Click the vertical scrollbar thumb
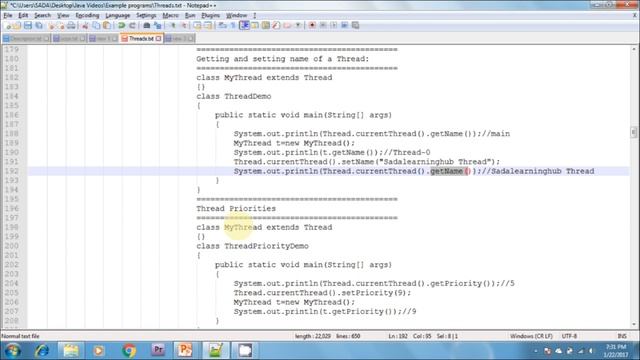The height and width of the screenshot is (360, 640). tap(633, 132)
